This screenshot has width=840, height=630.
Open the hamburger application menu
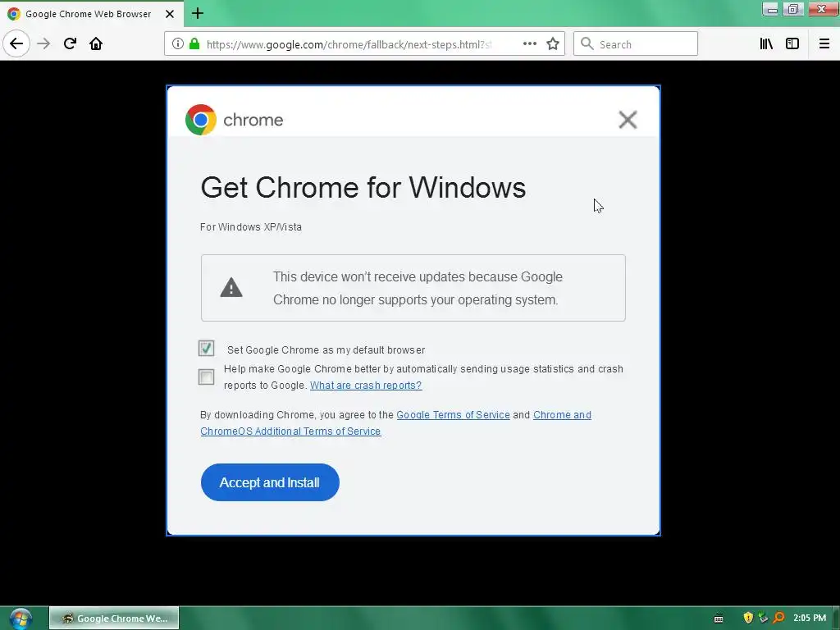pyautogui.click(x=824, y=44)
